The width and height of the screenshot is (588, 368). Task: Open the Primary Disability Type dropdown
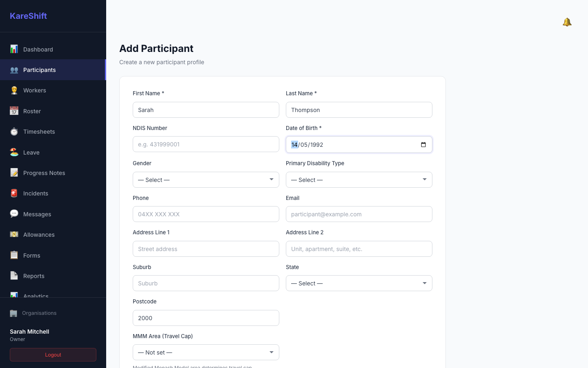point(359,180)
